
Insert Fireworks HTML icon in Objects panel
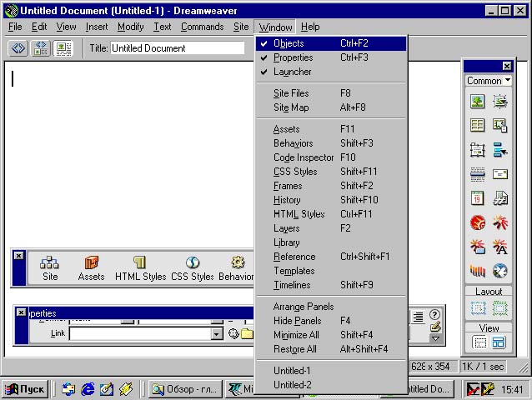click(477, 222)
